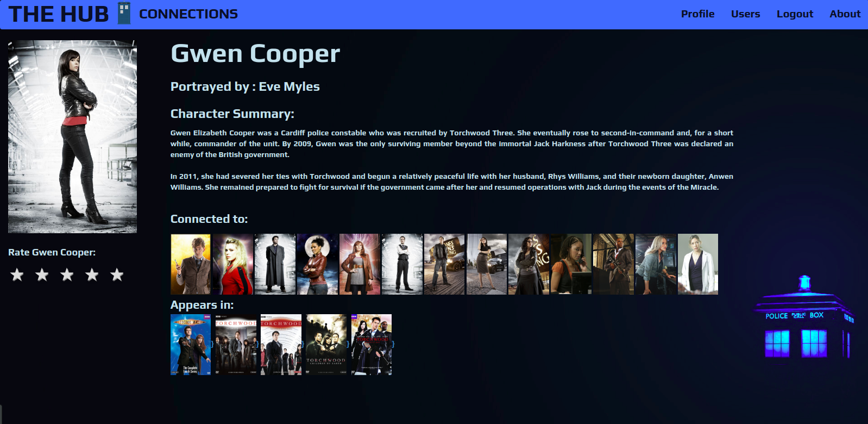Image resolution: width=868 pixels, height=424 pixels.
Task: Open Torchwood Children of Earth cover
Action: pos(326,345)
